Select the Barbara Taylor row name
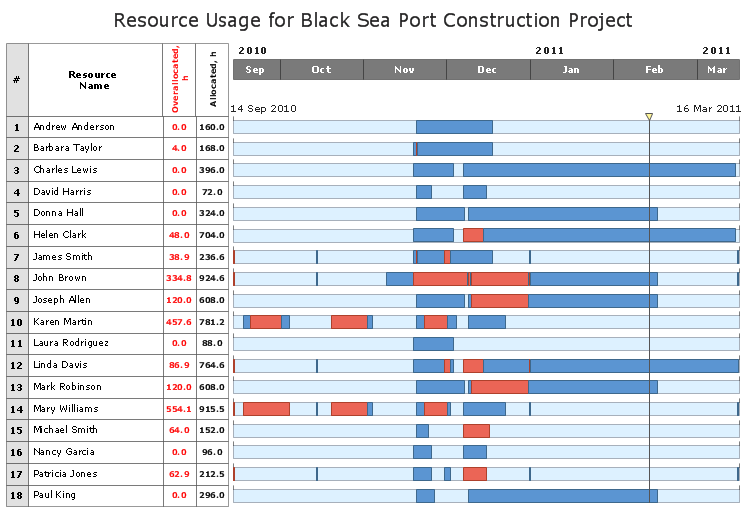The width and height of the screenshot is (747, 510). tap(68, 148)
